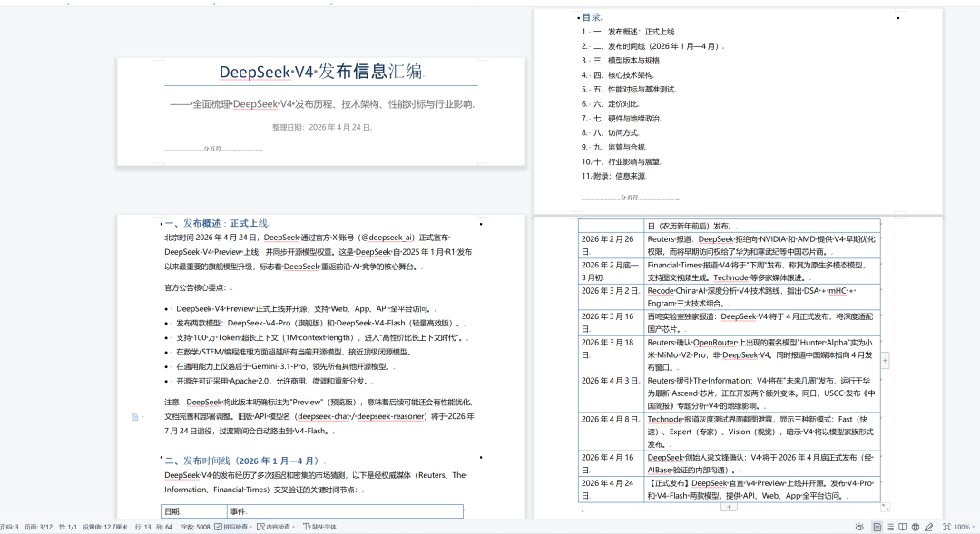Click the fit-page zoom icon

pyautogui.click(x=946, y=526)
